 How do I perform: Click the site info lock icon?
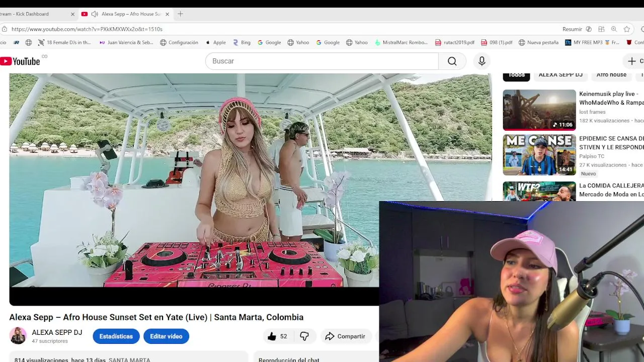point(4,29)
